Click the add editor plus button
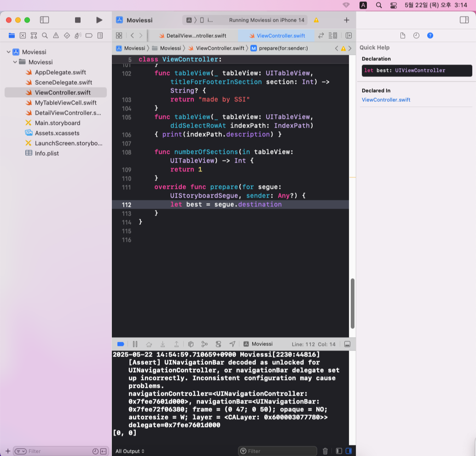Image resolution: width=476 pixels, height=456 pixels. tap(346, 20)
